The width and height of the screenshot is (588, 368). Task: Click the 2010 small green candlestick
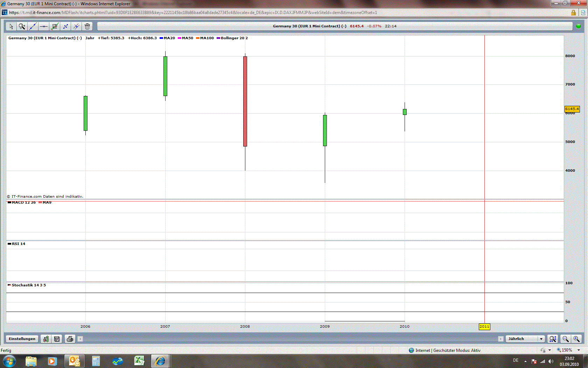coord(405,112)
